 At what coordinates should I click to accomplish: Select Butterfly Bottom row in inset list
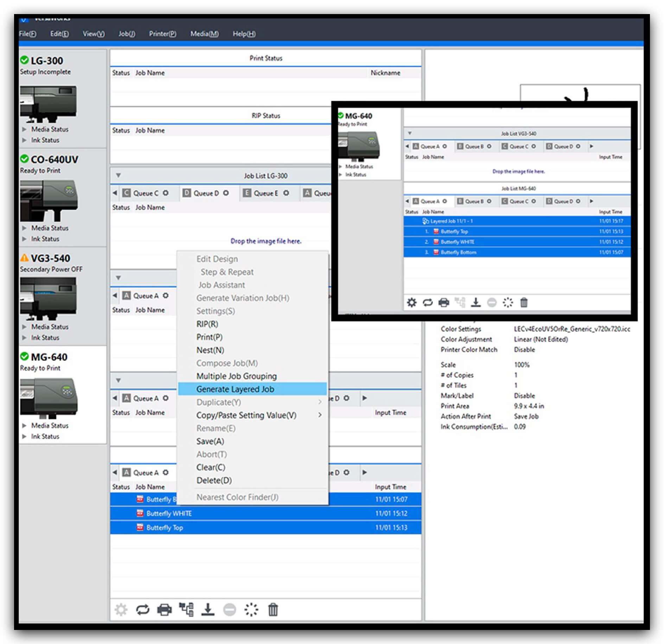(x=517, y=252)
